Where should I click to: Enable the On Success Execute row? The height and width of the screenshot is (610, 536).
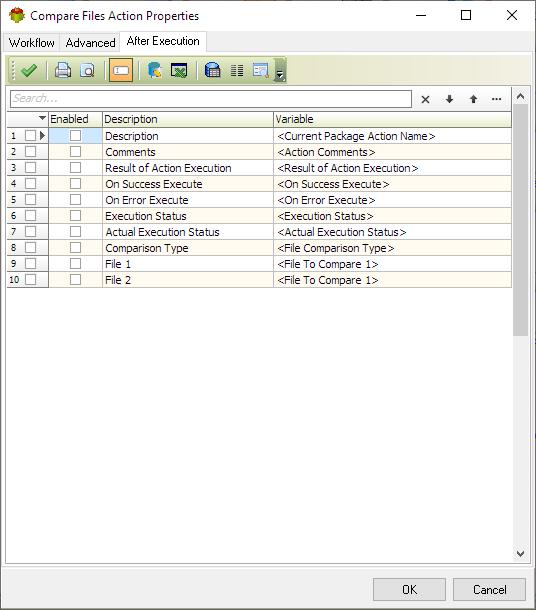click(x=75, y=183)
